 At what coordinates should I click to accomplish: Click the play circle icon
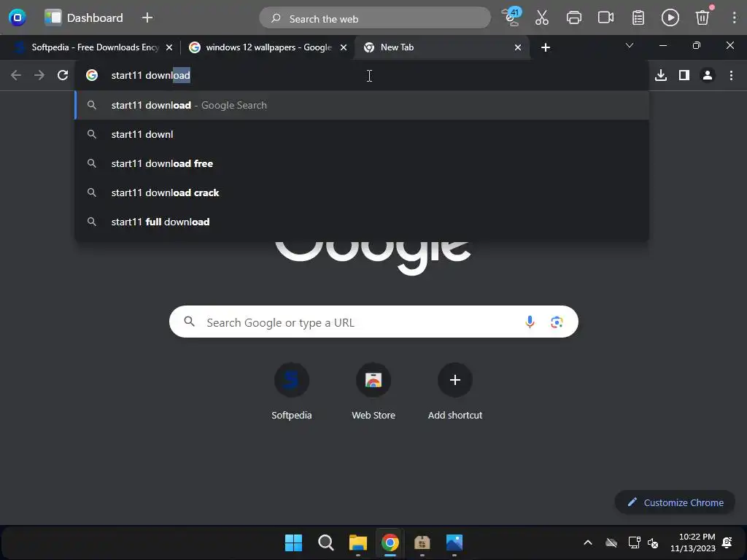pyautogui.click(x=670, y=17)
